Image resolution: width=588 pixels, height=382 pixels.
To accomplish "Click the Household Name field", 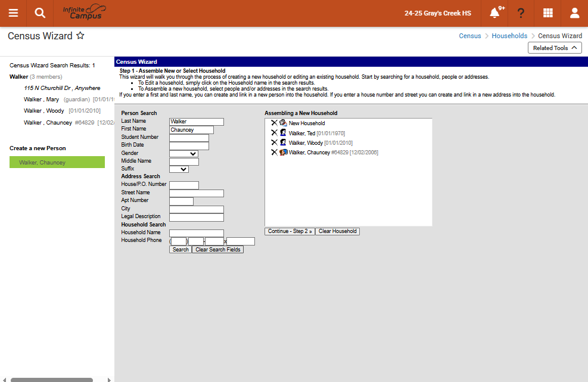I will (x=197, y=234).
